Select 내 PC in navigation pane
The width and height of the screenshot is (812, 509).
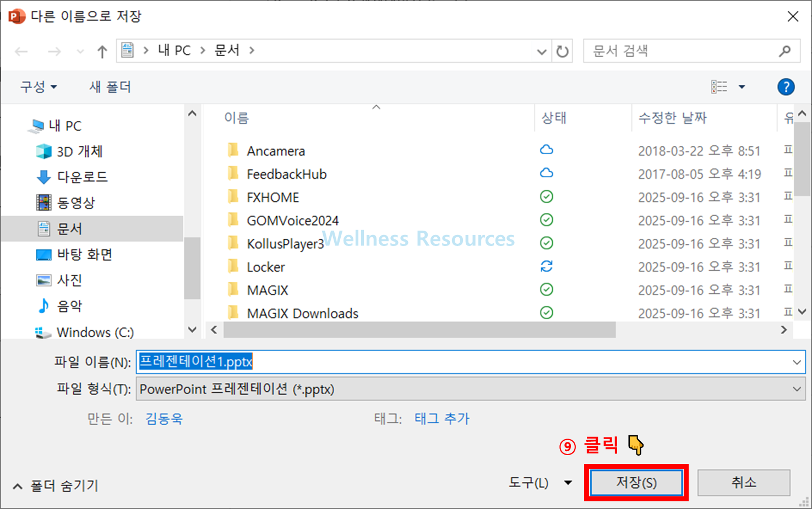(65, 126)
